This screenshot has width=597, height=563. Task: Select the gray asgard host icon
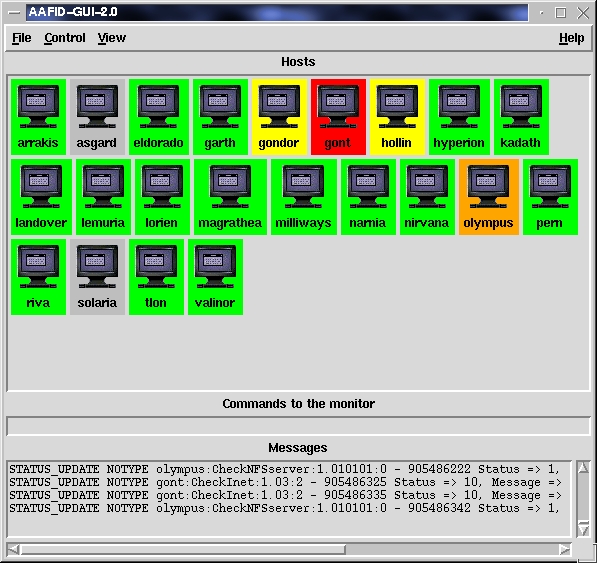[97, 117]
